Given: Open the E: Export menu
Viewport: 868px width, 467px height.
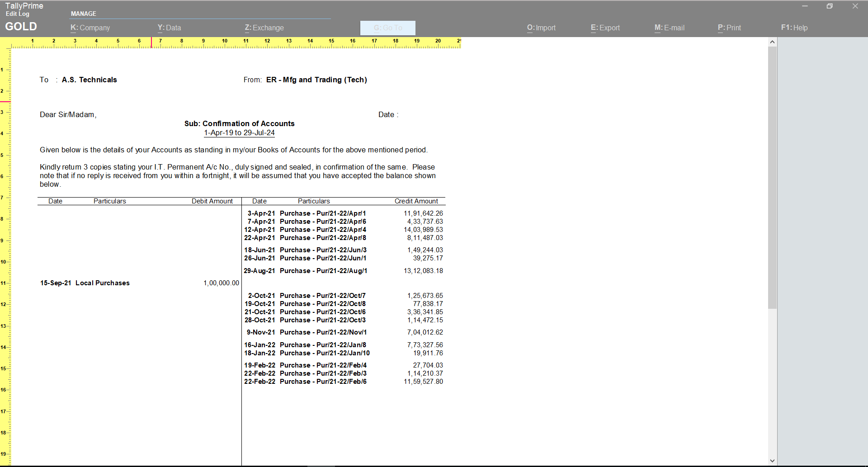Looking at the screenshot, I should pos(605,28).
